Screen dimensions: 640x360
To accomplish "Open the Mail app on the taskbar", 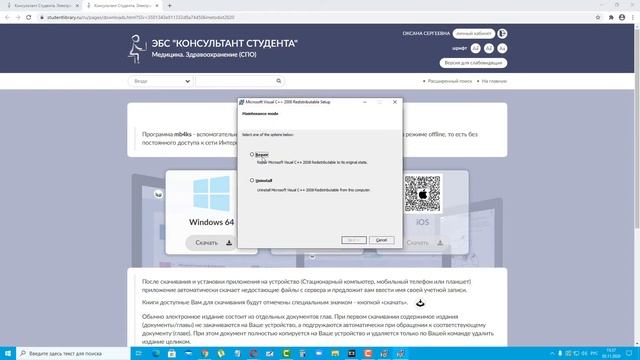I will [188, 353].
